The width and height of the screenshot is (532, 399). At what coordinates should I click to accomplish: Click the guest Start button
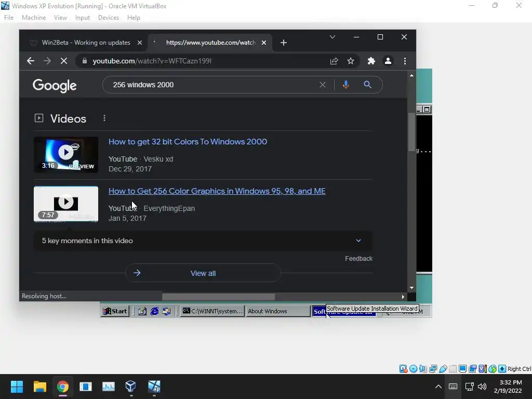[115, 311]
